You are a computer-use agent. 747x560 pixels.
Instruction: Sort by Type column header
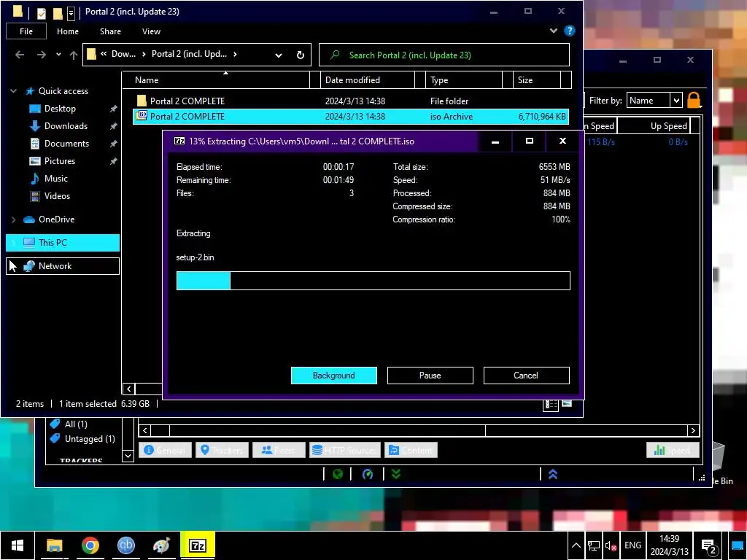tap(463, 80)
